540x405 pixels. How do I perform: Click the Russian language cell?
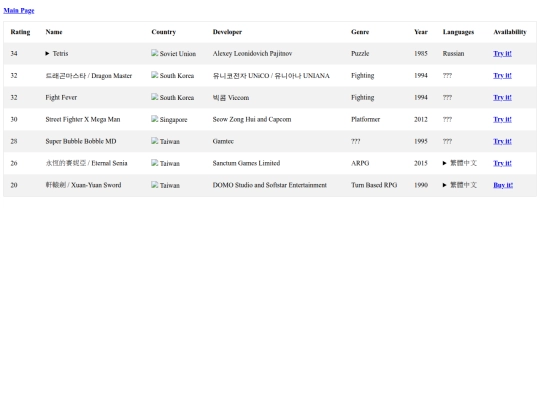[453, 53]
